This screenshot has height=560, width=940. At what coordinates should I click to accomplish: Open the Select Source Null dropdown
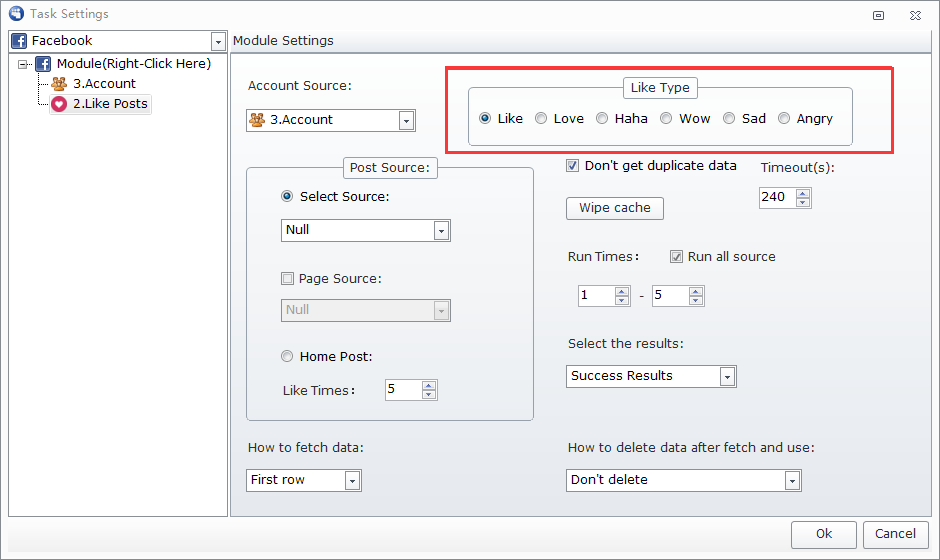(441, 231)
